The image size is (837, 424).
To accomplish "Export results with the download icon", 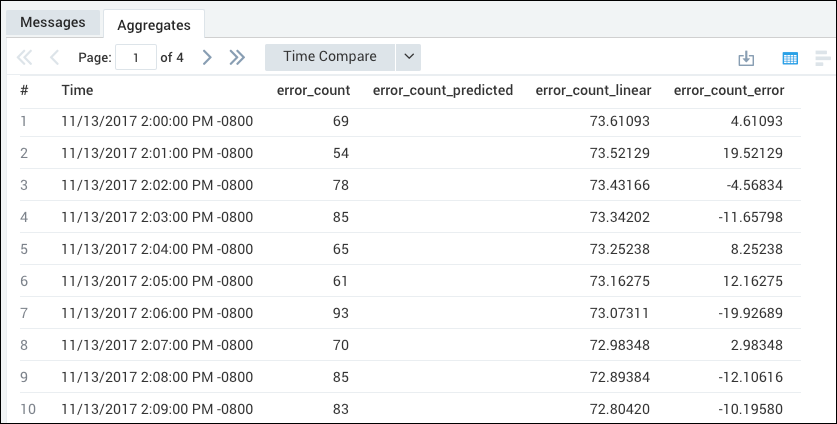I will (x=745, y=58).
